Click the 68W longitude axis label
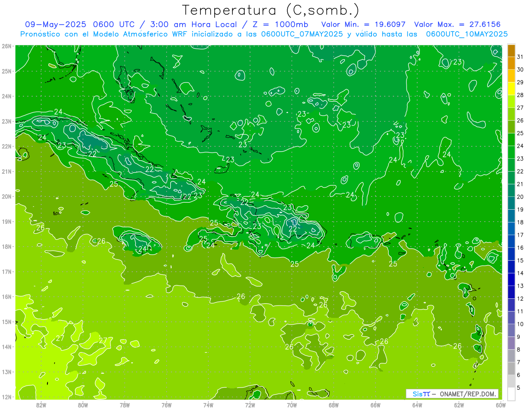 point(333,405)
